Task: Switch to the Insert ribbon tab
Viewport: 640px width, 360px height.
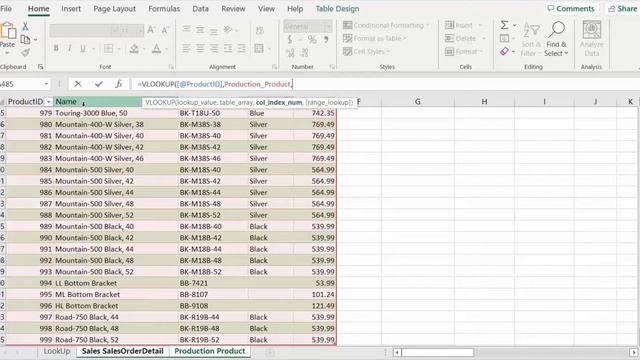Action: pos(71,9)
